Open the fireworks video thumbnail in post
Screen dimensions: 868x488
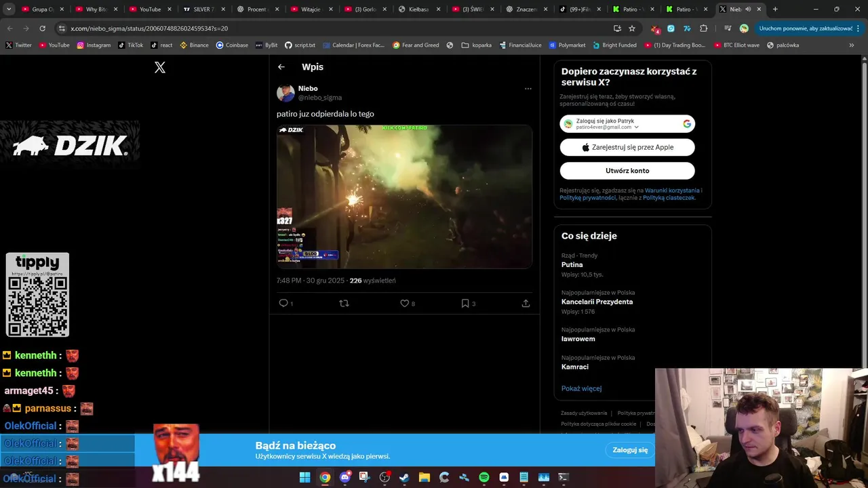click(404, 197)
